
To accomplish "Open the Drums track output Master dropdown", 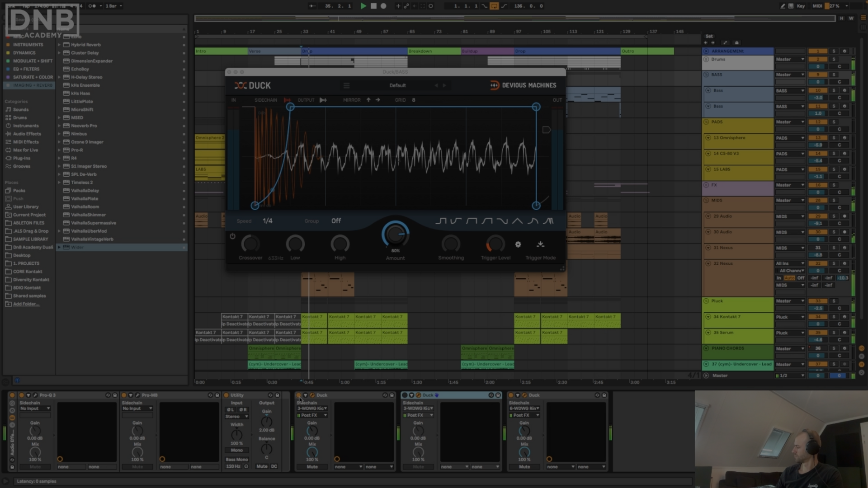I will tap(790, 59).
